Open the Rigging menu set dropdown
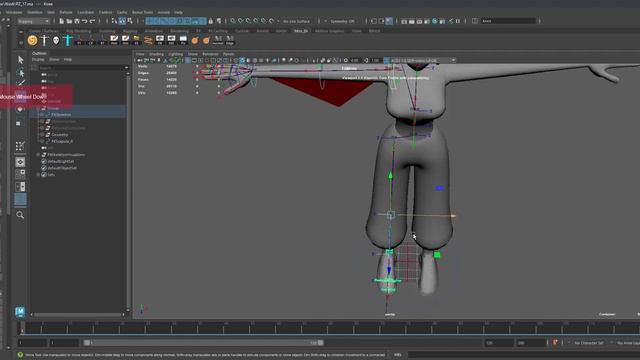Screen dimensions: 640x360 [x=33, y=21]
